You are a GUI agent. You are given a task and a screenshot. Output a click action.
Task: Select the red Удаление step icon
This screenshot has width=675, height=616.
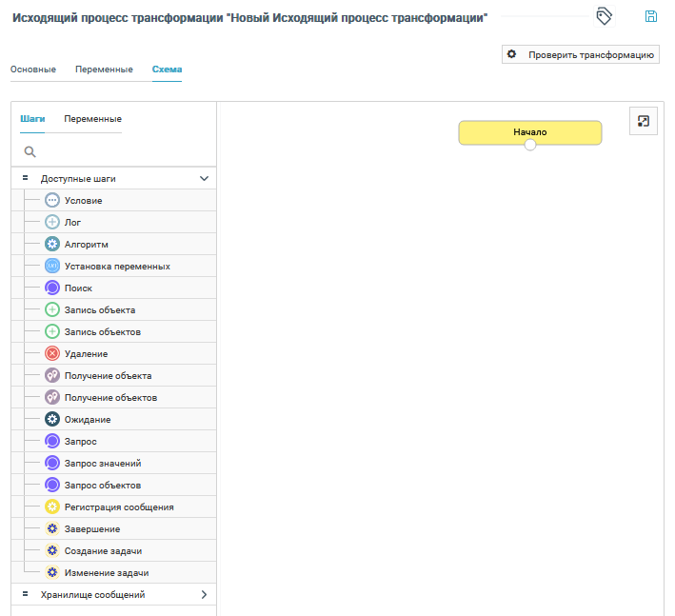click(x=52, y=354)
